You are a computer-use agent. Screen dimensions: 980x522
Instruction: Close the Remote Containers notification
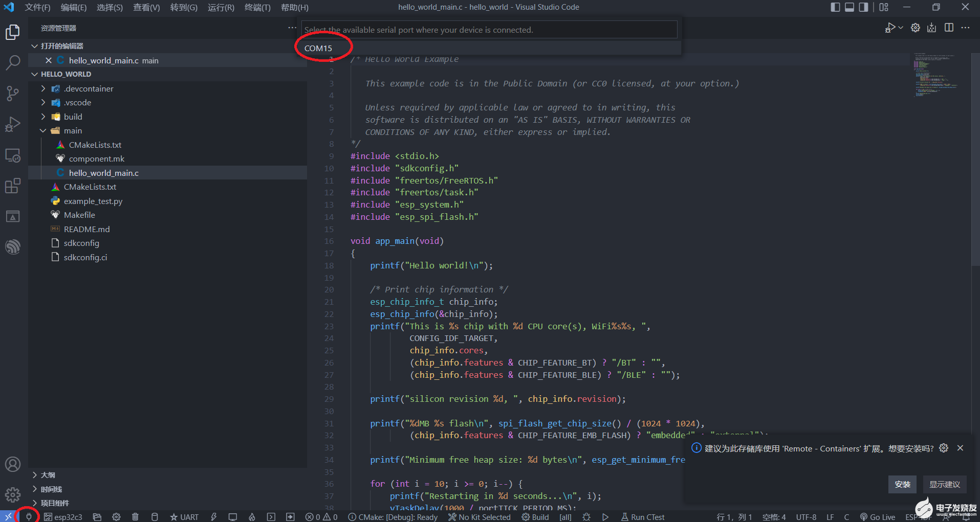pos(961,448)
